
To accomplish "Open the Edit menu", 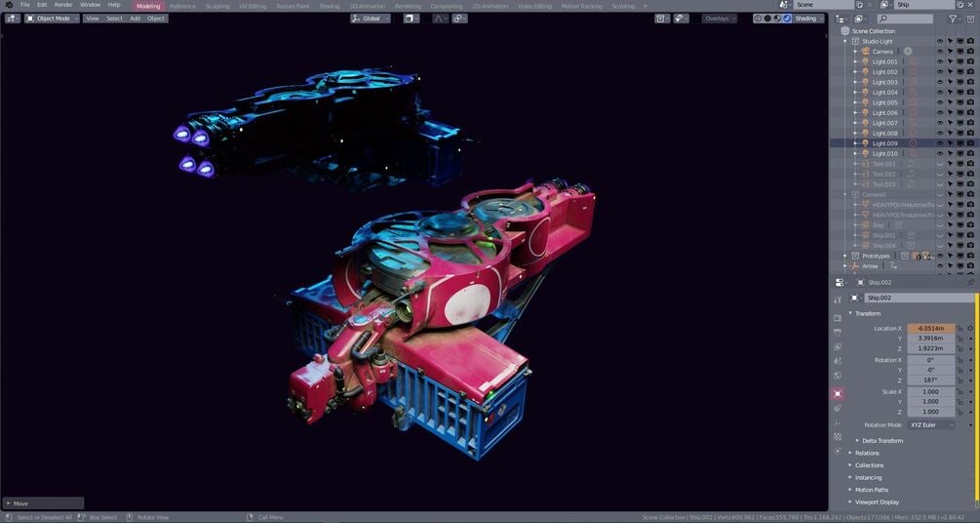I will tap(42, 5).
